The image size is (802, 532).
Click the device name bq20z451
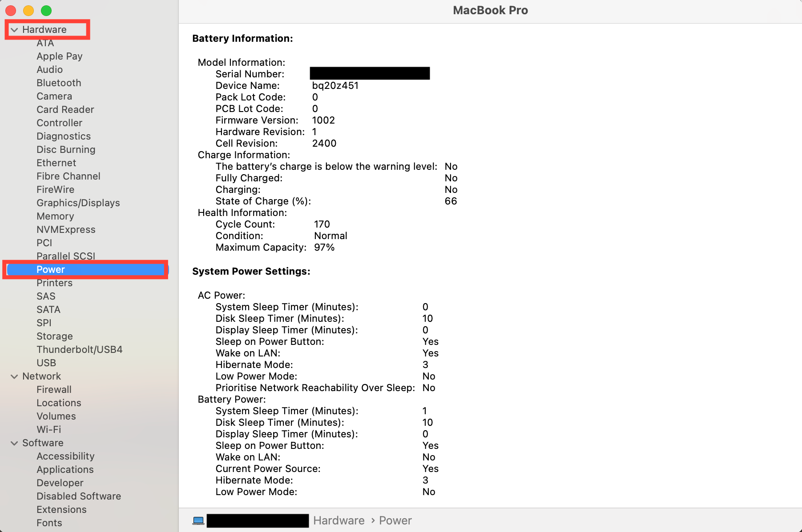(x=335, y=86)
